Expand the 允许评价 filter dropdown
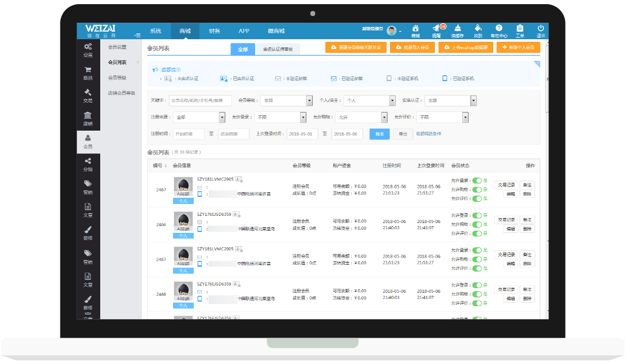 (443, 117)
